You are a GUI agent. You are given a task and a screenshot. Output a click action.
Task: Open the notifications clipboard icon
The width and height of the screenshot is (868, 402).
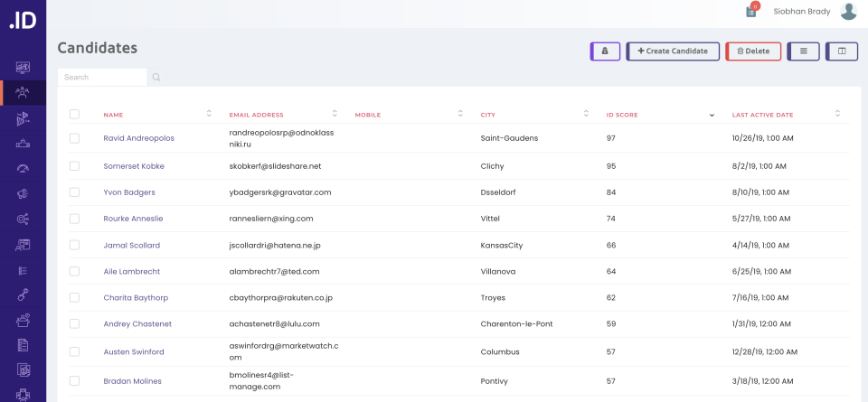[x=750, y=12]
